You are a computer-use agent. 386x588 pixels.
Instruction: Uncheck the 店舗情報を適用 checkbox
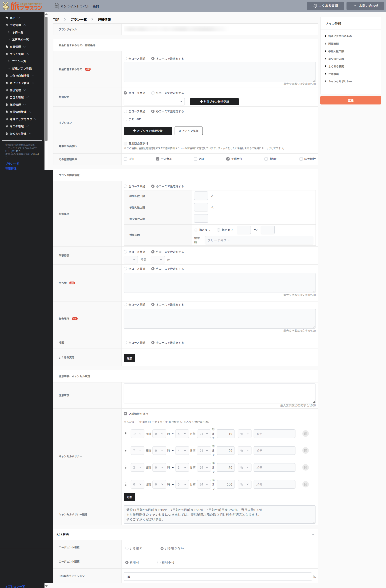[x=125, y=414]
